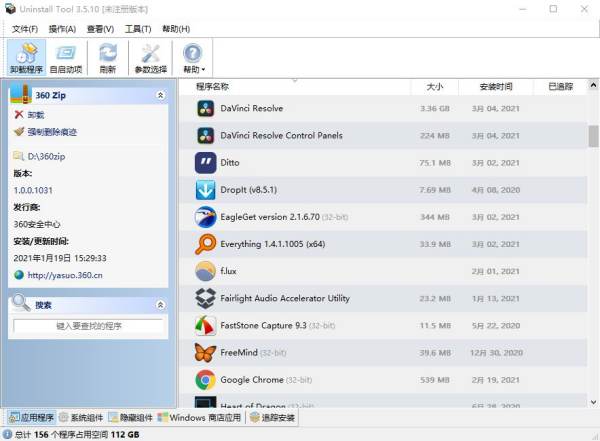The width and height of the screenshot is (600, 441).
Task: Select the f.lux icon
Action: [205, 271]
